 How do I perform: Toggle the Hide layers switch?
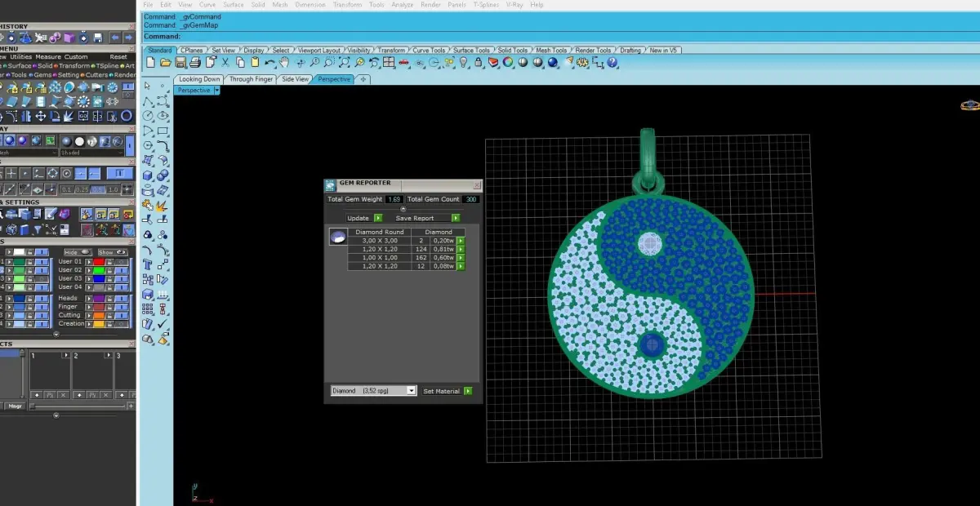(78, 252)
